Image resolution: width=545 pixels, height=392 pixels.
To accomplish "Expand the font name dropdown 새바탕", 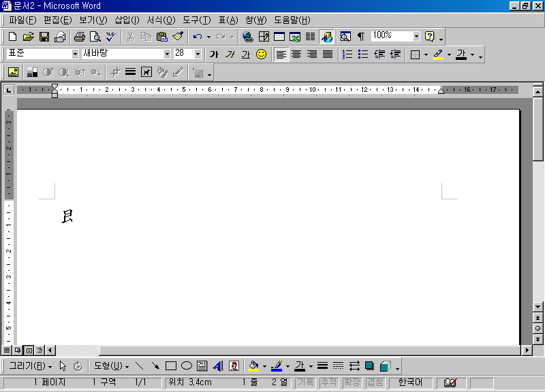I will pos(167,54).
